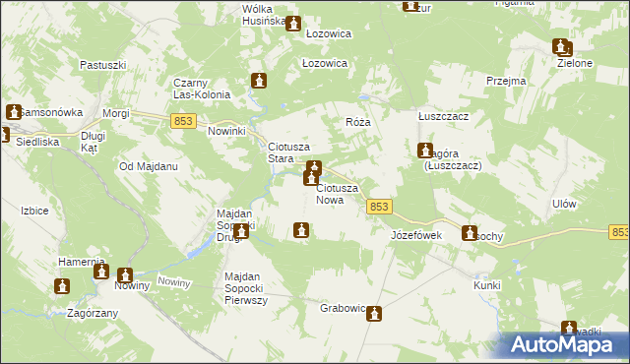The image size is (630, 364).
Task: Click the church icon at Zagóra (Łuszczacz)
Action: point(425,151)
